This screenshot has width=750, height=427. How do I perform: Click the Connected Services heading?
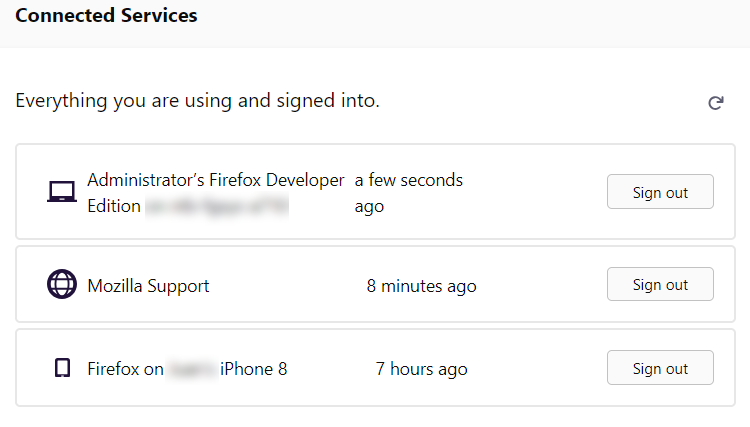106,15
